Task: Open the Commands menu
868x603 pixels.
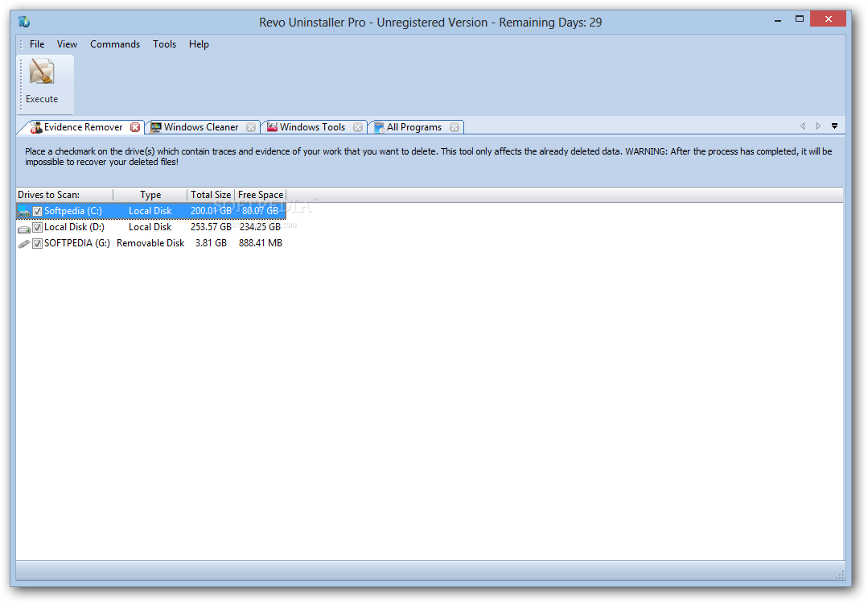Action: tap(115, 44)
